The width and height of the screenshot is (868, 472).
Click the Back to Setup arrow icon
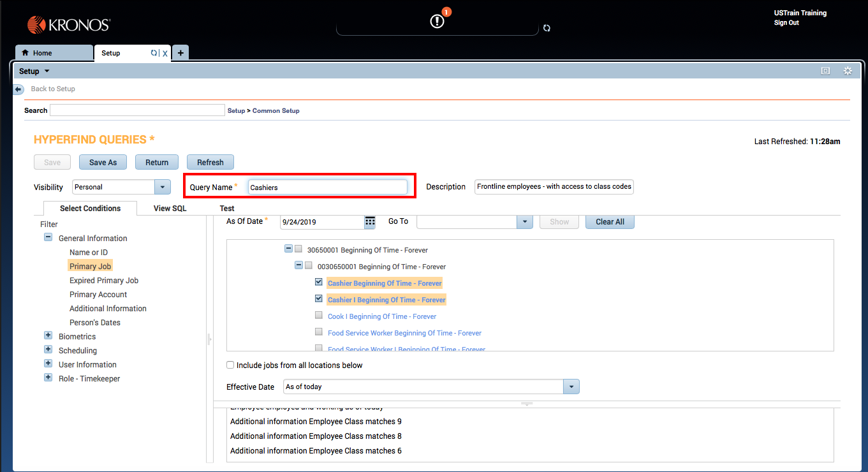pyautogui.click(x=18, y=89)
